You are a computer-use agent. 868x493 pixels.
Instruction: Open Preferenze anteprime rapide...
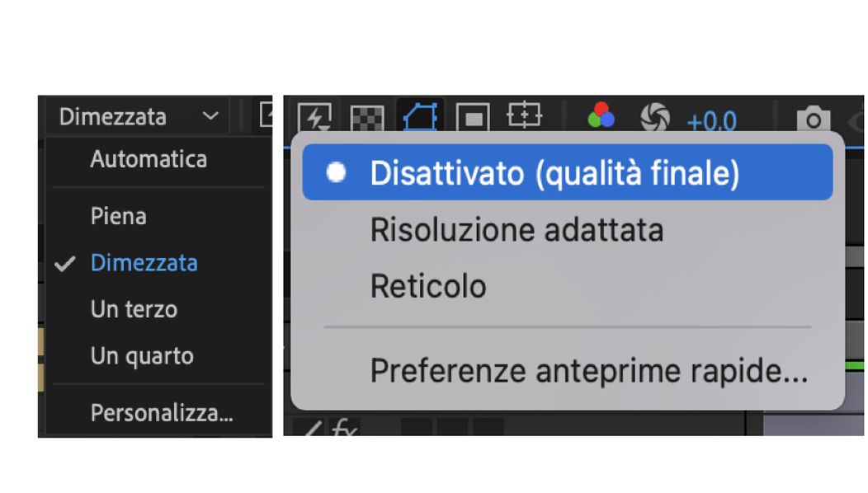[x=588, y=371]
